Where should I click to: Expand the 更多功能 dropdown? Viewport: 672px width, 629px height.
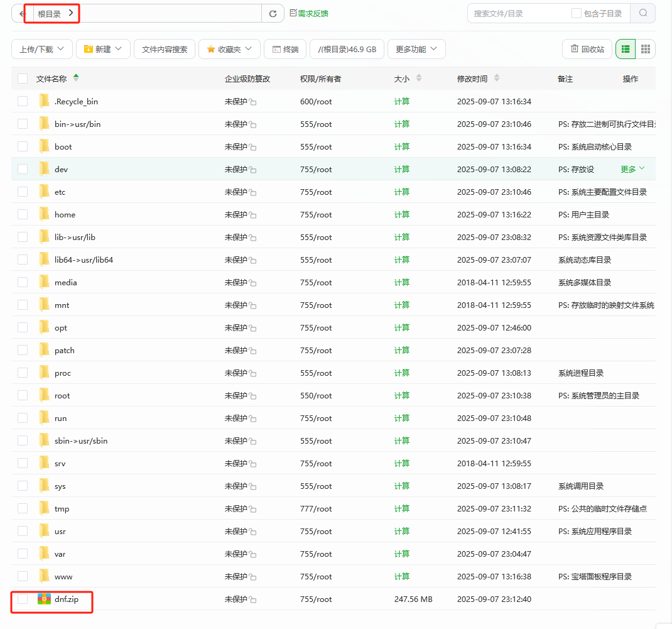click(416, 49)
